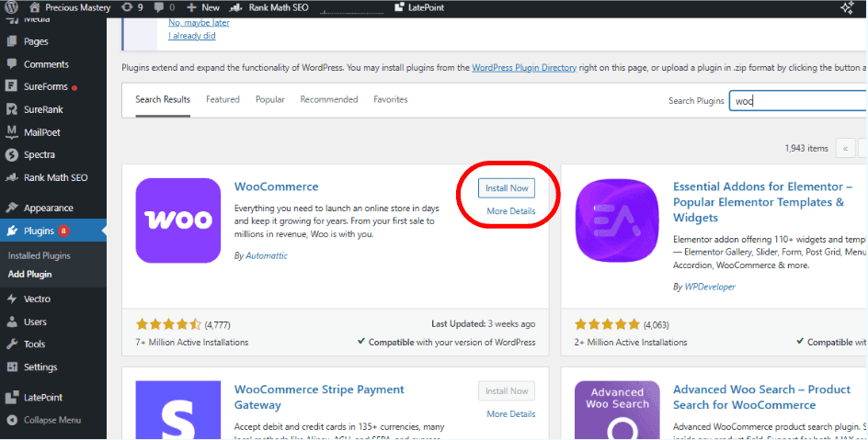Click Install Now for Stripe Payment Gateway

tap(507, 390)
